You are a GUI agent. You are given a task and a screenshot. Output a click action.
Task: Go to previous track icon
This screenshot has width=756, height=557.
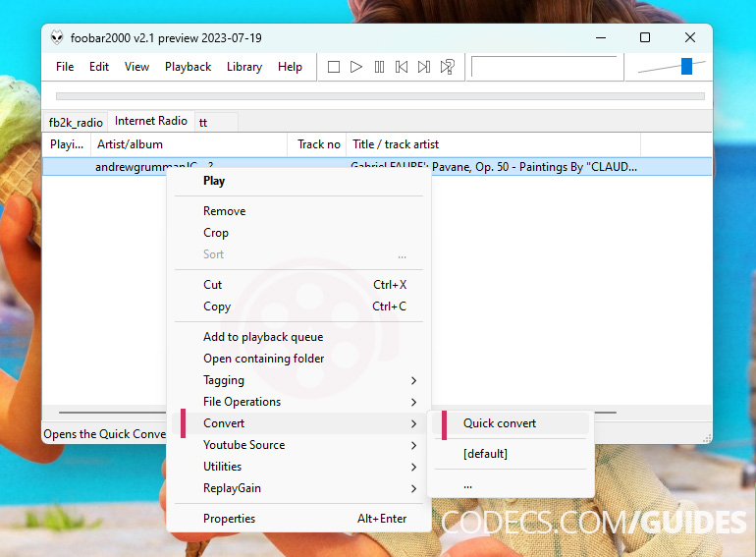point(402,67)
